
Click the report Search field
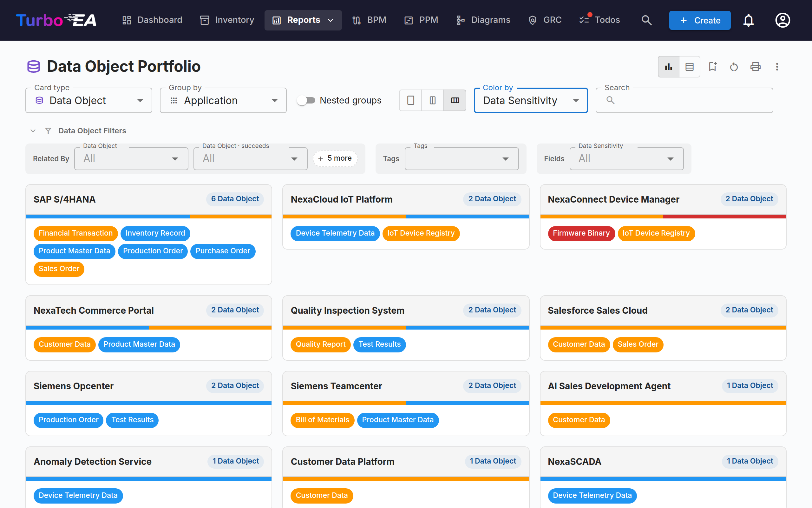684,100
